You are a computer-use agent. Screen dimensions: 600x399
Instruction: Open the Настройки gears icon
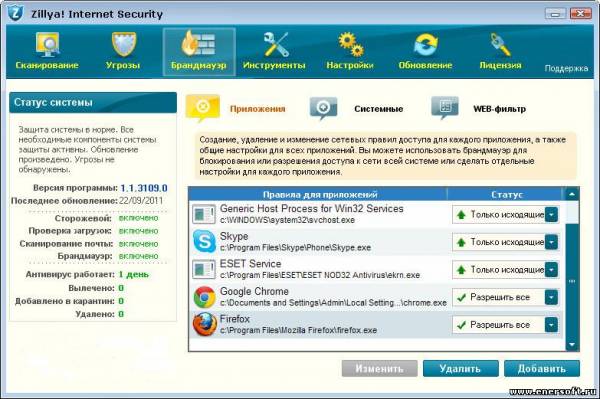pos(350,44)
